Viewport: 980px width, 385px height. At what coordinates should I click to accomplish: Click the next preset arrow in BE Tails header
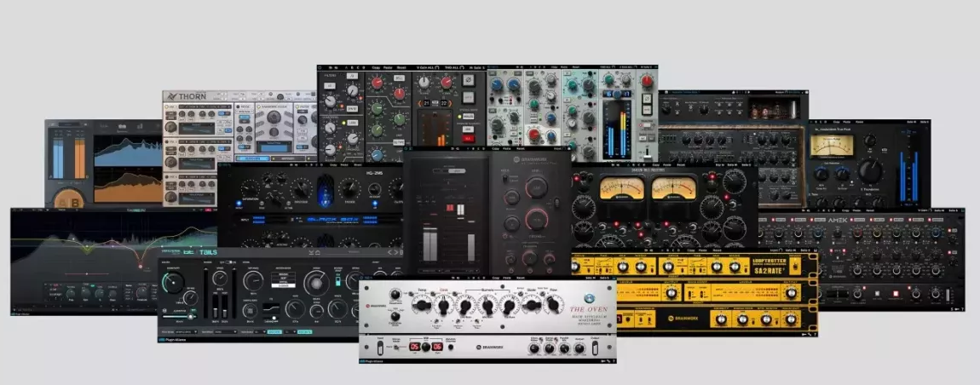click(395, 252)
